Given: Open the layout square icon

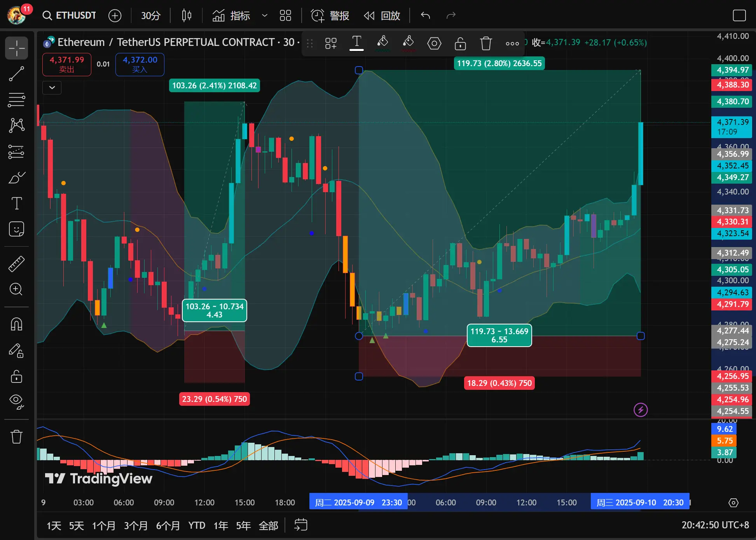Looking at the screenshot, I should [739, 16].
